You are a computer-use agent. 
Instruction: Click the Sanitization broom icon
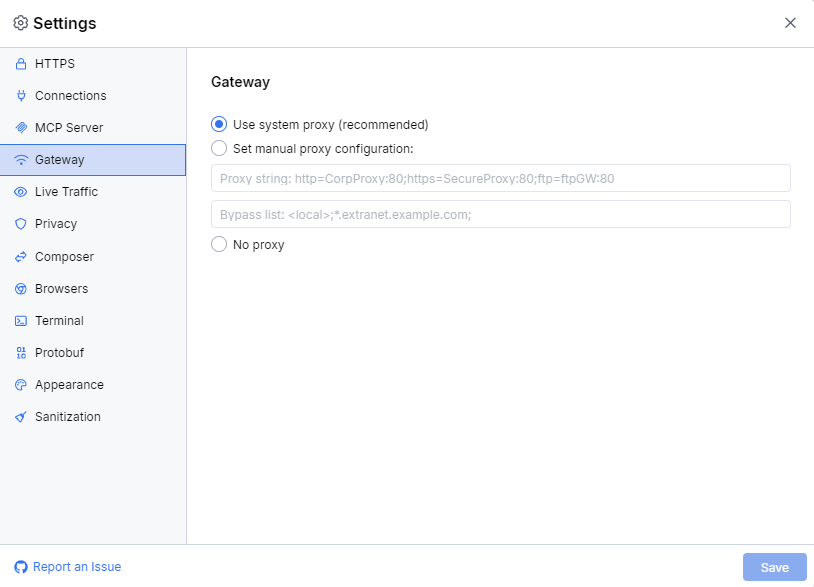point(20,416)
